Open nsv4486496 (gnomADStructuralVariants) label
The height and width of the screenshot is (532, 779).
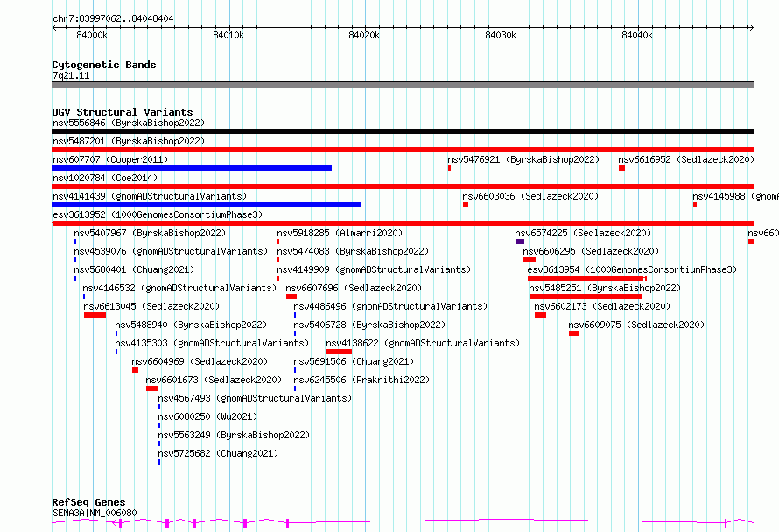(390, 306)
